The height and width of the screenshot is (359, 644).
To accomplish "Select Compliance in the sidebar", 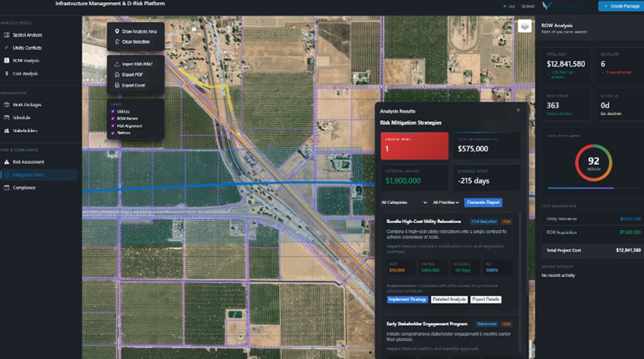I will (x=24, y=188).
